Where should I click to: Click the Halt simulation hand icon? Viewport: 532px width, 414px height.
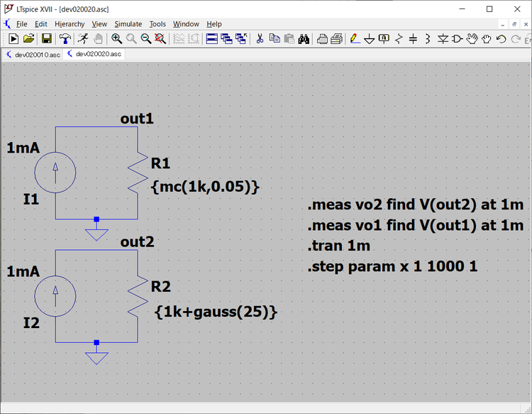98,39
